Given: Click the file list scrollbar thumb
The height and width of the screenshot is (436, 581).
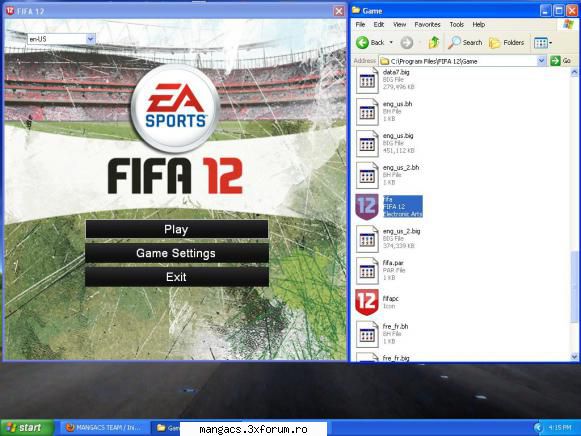Looking at the screenshot, I should click(574, 287).
